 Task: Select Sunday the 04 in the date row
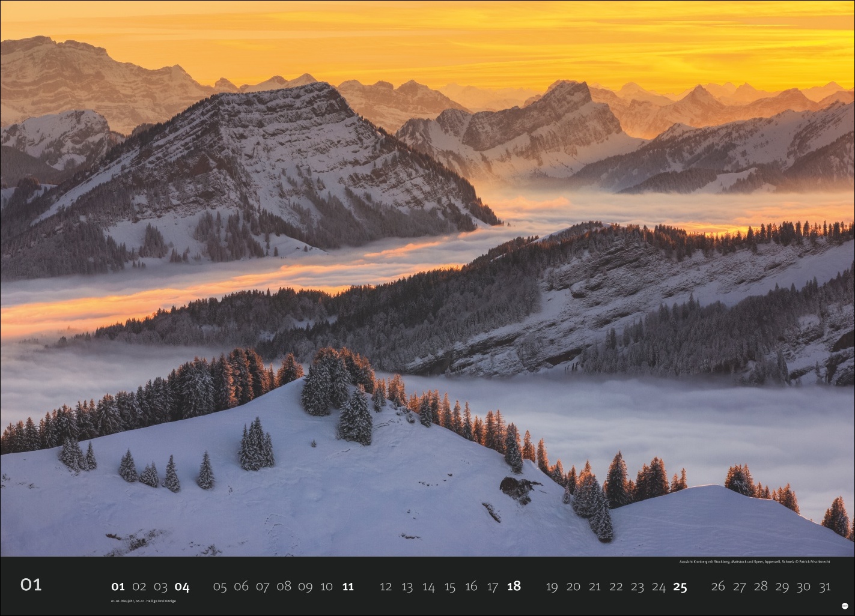click(x=182, y=587)
